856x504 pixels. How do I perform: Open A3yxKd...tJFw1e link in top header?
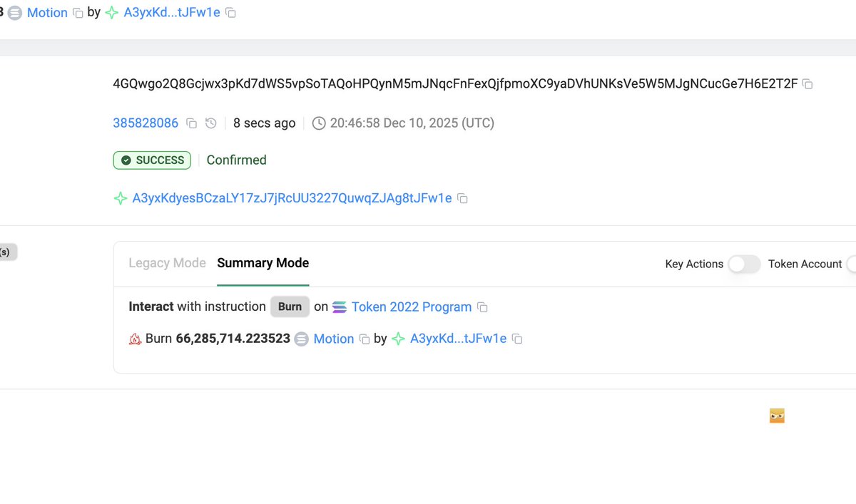[x=172, y=13]
